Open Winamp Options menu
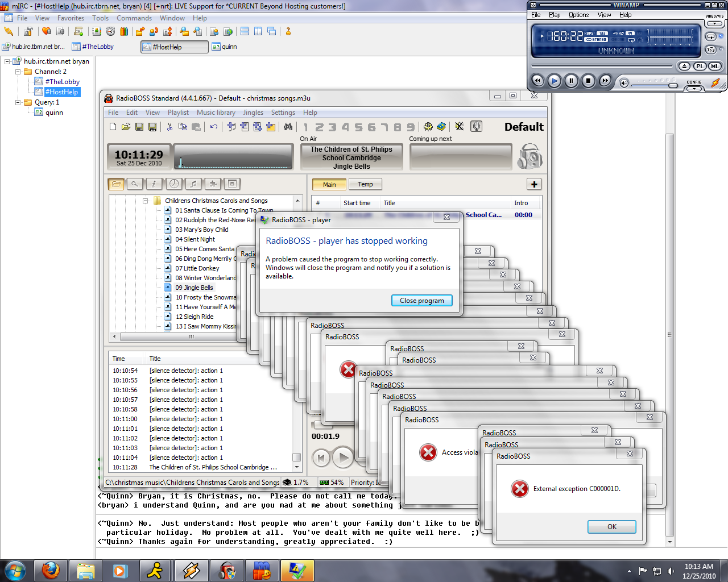The height and width of the screenshot is (582, 728). point(578,15)
